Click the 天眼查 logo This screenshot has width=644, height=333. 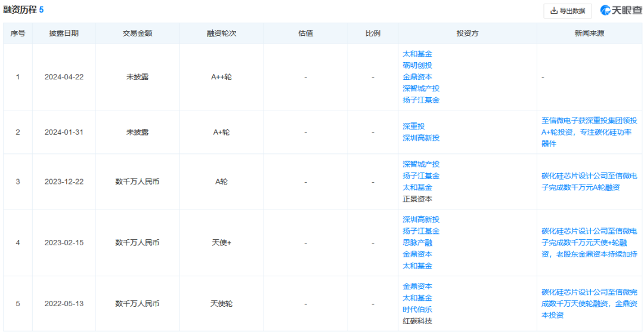[620, 10]
